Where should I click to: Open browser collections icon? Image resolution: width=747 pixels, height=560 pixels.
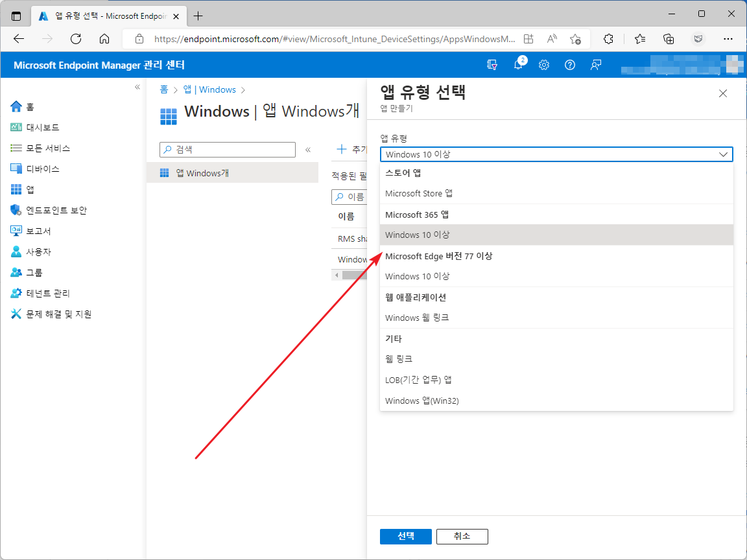click(669, 39)
